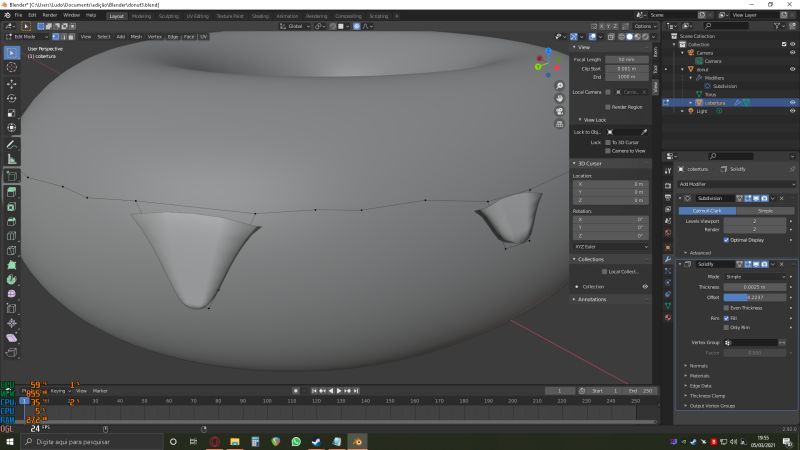The image size is (800, 450).
Task: Click vertex select mode icon
Action: (56, 37)
